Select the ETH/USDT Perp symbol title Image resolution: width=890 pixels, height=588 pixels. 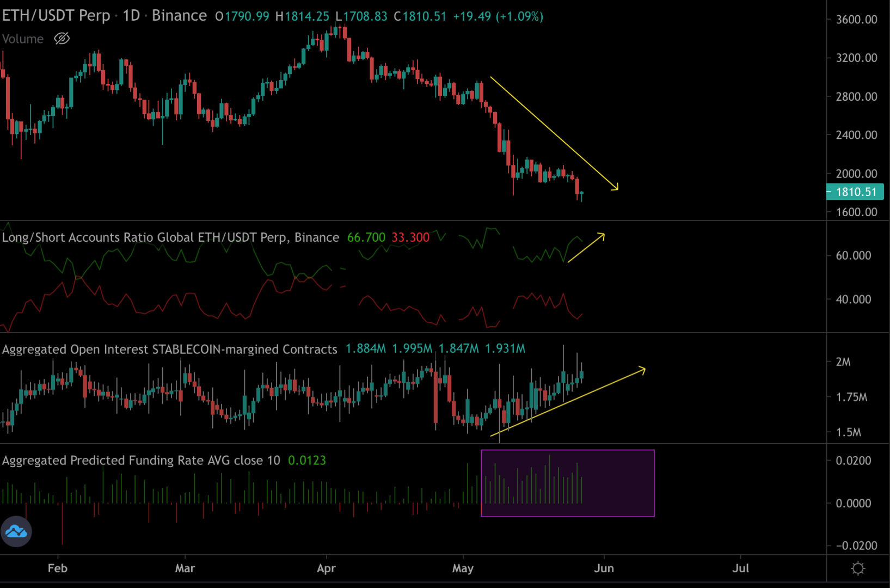pos(56,16)
